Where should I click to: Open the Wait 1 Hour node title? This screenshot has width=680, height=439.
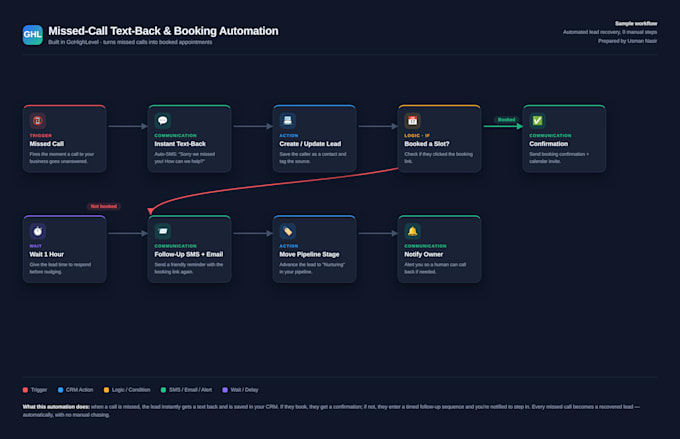coord(46,254)
